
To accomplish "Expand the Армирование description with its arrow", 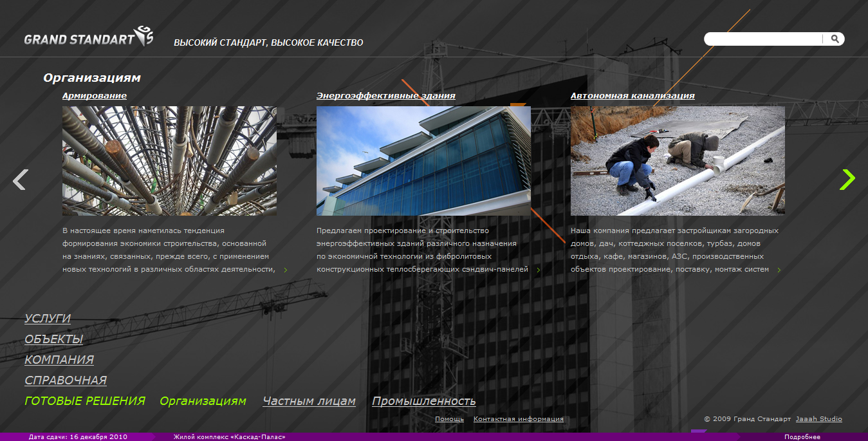I will click(286, 270).
